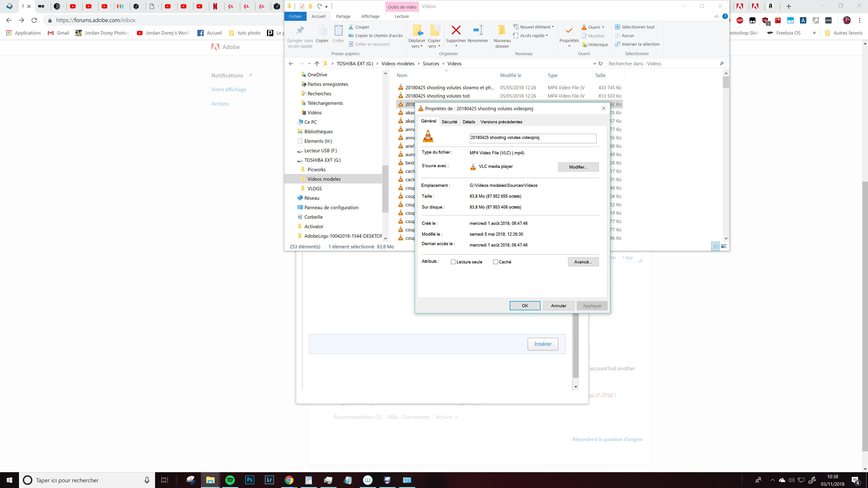Click the Couper scissors icon
The width and height of the screenshot is (868, 488).
[x=351, y=27]
